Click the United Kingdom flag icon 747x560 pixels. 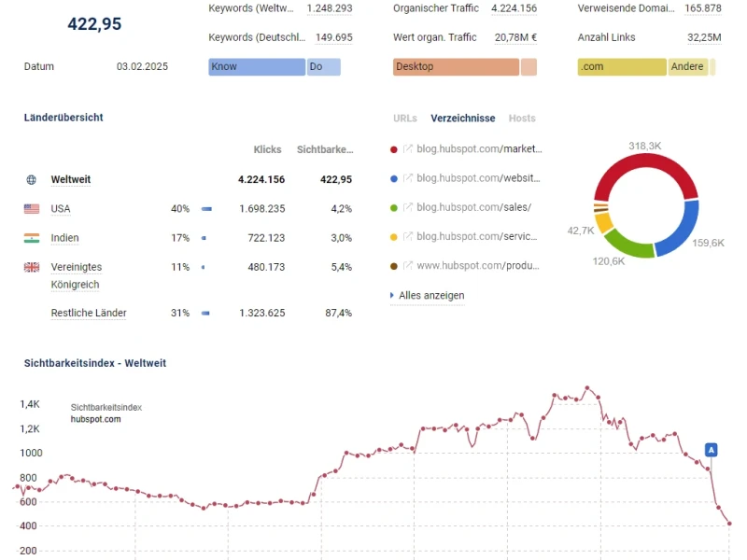coord(32,267)
